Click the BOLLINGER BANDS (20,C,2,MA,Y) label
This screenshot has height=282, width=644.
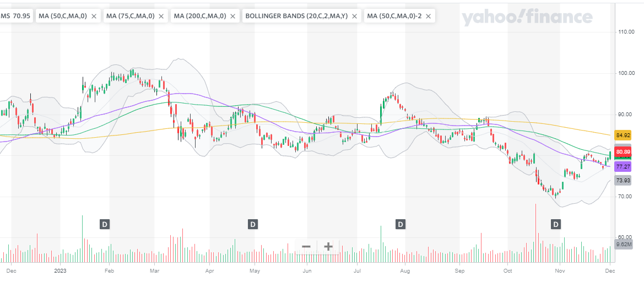[x=295, y=17]
